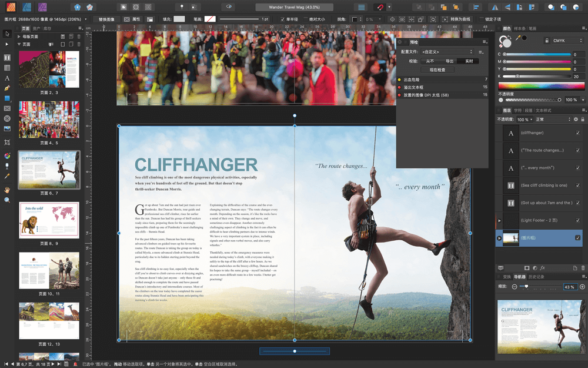588x368 pixels.
Task: Hide the ("The route changes...) layer
Action: pos(577,150)
